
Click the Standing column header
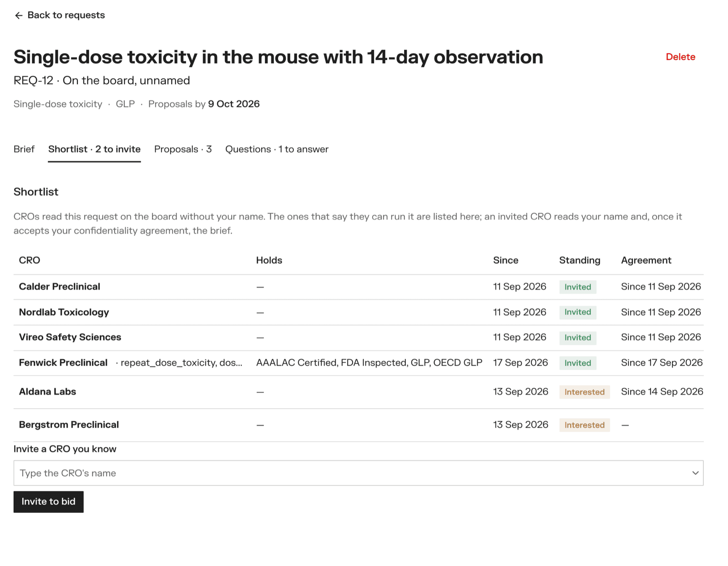[580, 260]
